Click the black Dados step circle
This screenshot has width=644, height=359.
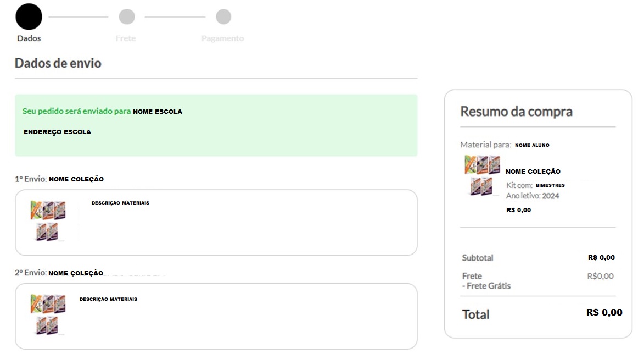(x=29, y=17)
